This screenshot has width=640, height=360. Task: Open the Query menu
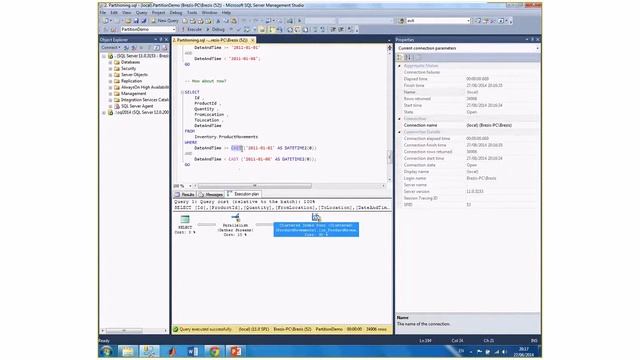point(142,13)
